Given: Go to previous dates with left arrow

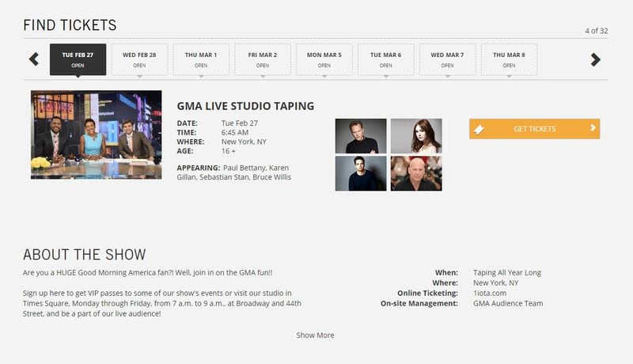Looking at the screenshot, I should point(34,59).
